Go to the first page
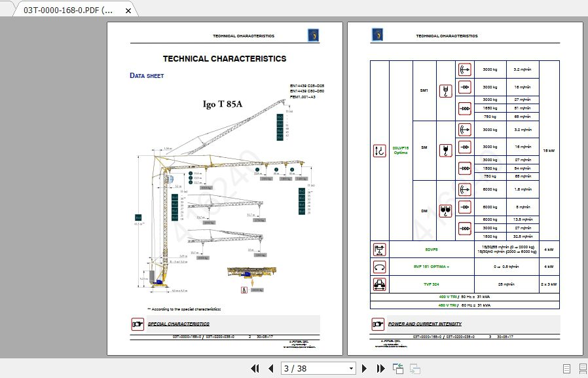The width and height of the screenshot is (588, 378). tap(255, 368)
